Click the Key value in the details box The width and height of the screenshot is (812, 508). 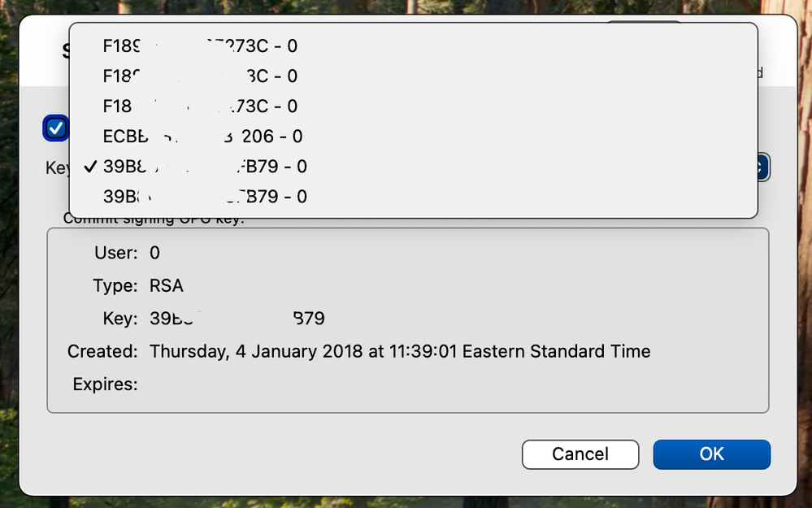click(x=237, y=319)
